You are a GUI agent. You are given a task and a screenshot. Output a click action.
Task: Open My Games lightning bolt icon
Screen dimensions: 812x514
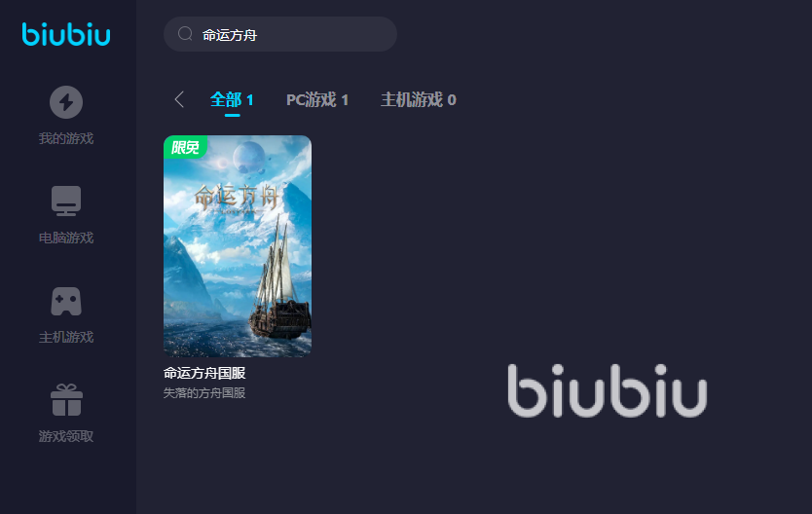tap(66, 102)
